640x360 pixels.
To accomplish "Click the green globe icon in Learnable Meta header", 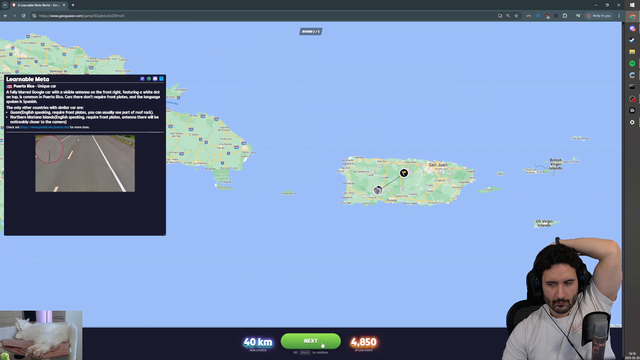I will click(149, 79).
